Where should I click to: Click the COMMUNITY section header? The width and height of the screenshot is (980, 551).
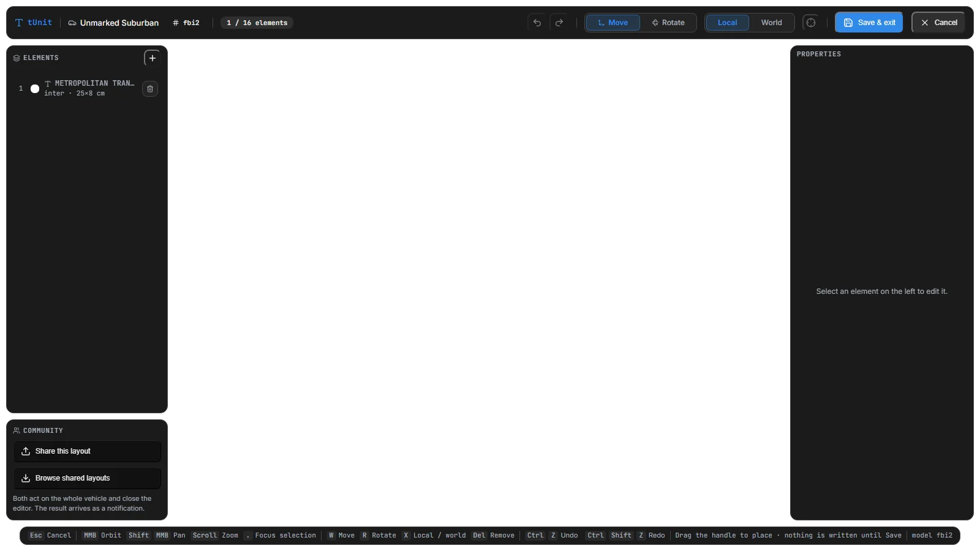point(38,430)
